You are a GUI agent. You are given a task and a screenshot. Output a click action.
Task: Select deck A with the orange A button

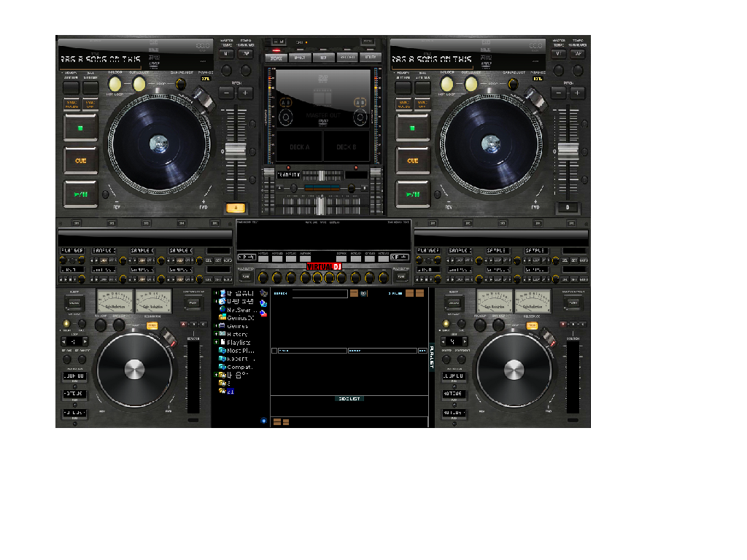tap(236, 208)
